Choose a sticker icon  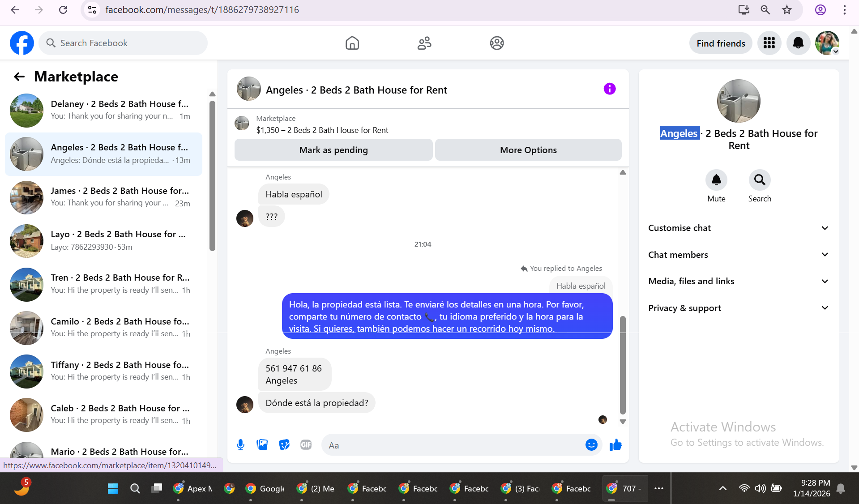coord(284,445)
